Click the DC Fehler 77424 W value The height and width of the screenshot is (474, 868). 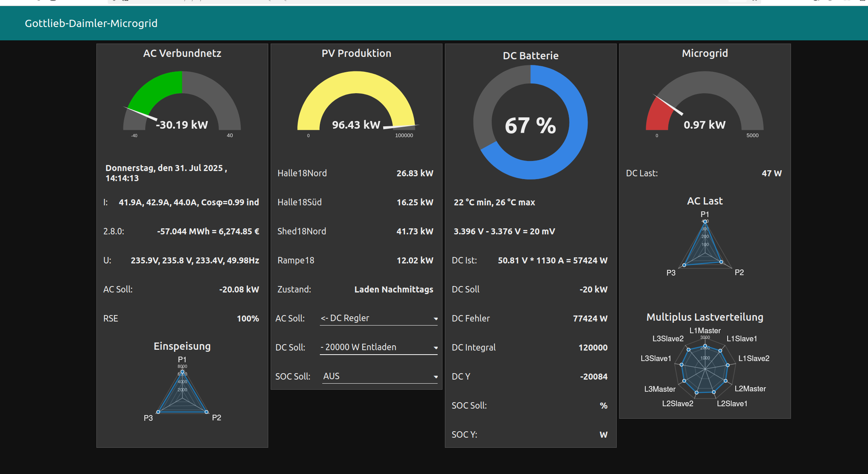590,318
